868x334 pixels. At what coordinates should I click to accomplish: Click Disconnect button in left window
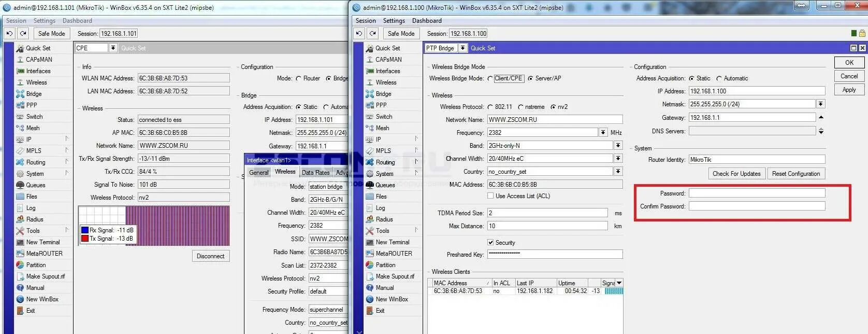click(211, 256)
